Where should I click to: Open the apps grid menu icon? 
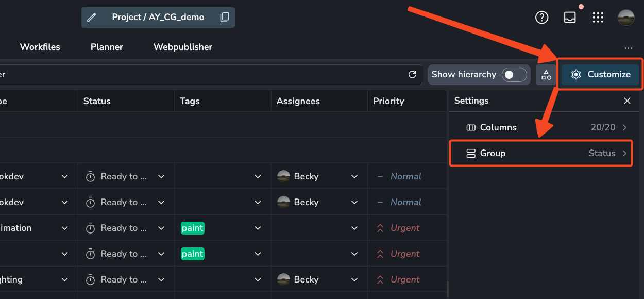598,18
